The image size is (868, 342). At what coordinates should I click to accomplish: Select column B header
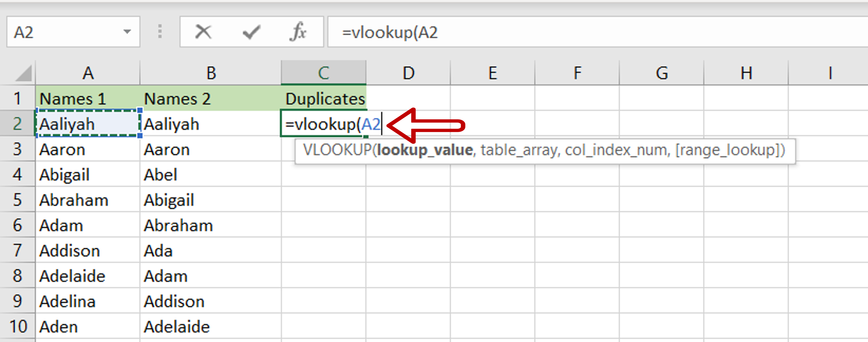(211, 73)
